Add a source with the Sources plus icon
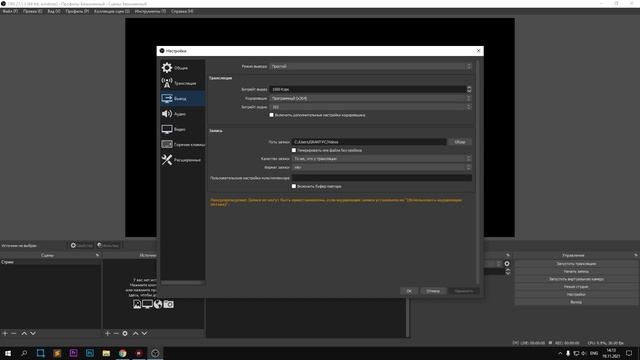 pos(108,333)
